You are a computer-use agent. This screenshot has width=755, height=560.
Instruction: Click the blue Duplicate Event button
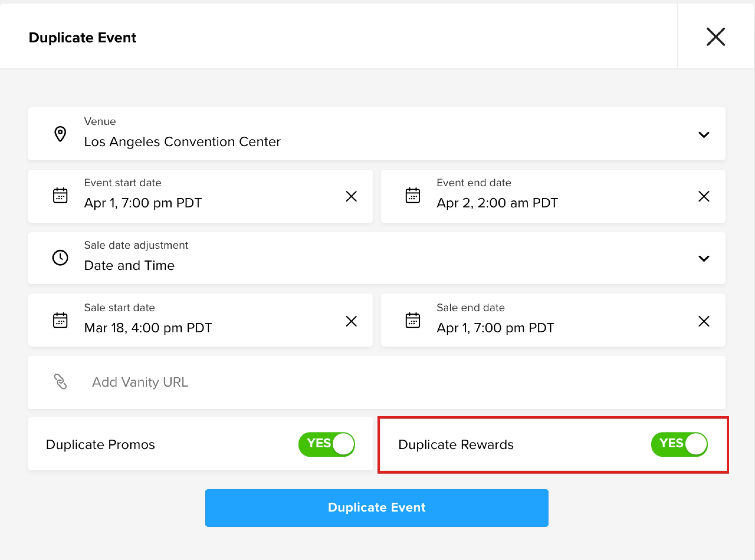tap(377, 508)
